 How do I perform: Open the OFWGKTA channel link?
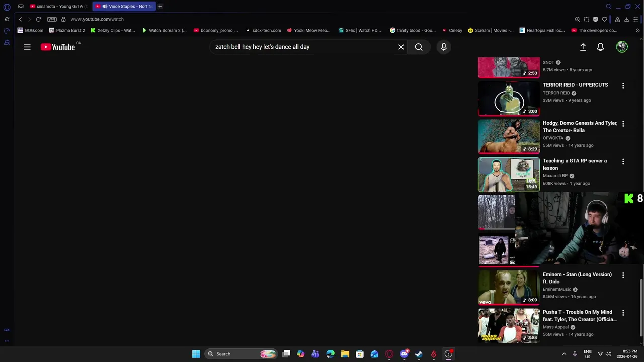click(x=553, y=138)
